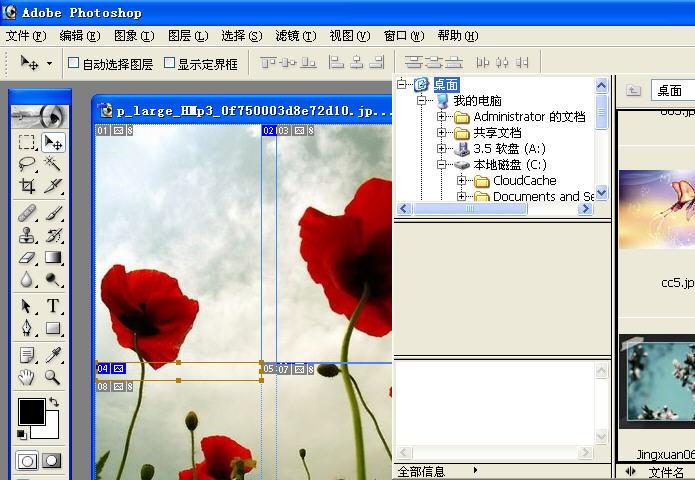Select the Rectangular Marquee tool
695x480 pixels.
pos(27,142)
